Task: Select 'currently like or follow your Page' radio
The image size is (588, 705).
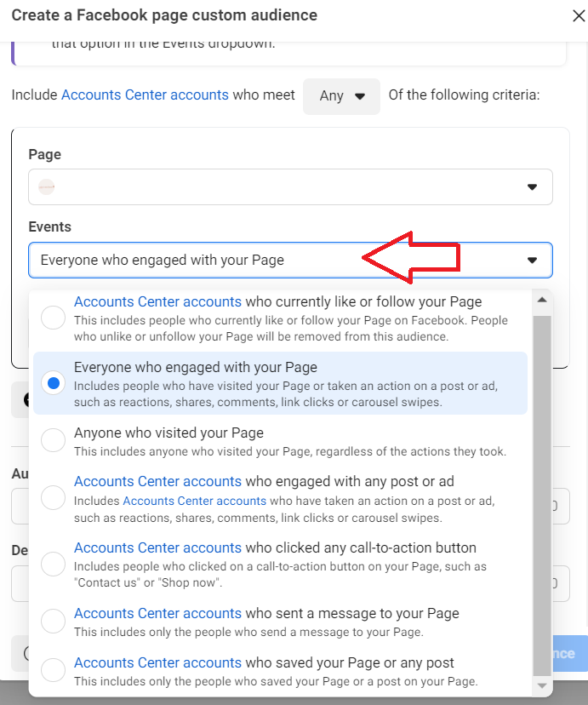Action: coord(53,318)
